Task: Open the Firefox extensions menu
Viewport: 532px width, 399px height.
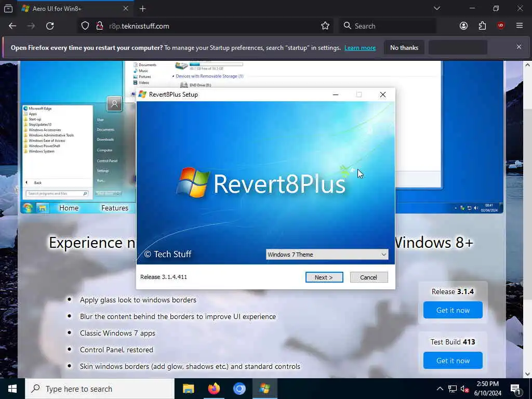Action: click(x=482, y=26)
